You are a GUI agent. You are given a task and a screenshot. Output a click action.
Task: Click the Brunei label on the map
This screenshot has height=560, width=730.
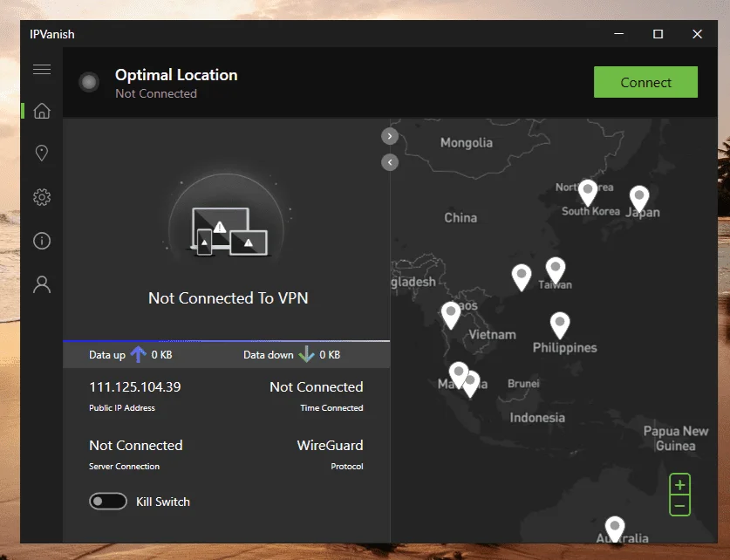[x=524, y=384]
